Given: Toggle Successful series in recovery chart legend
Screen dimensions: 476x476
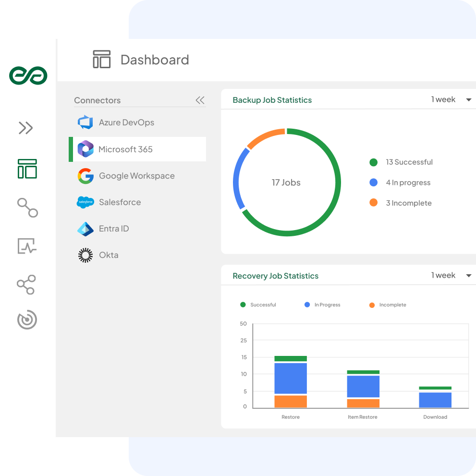Looking at the screenshot, I should [x=258, y=305].
